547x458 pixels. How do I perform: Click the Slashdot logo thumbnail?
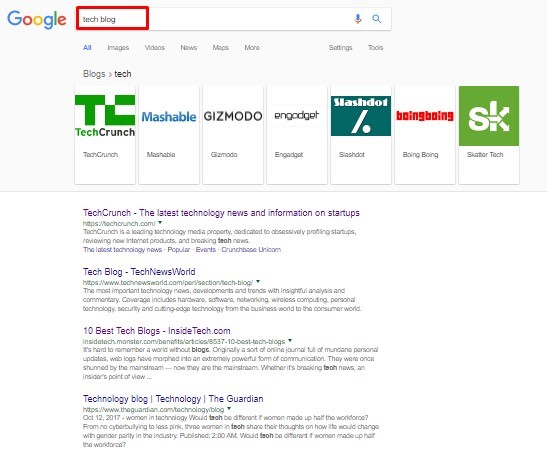pyautogui.click(x=361, y=116)
